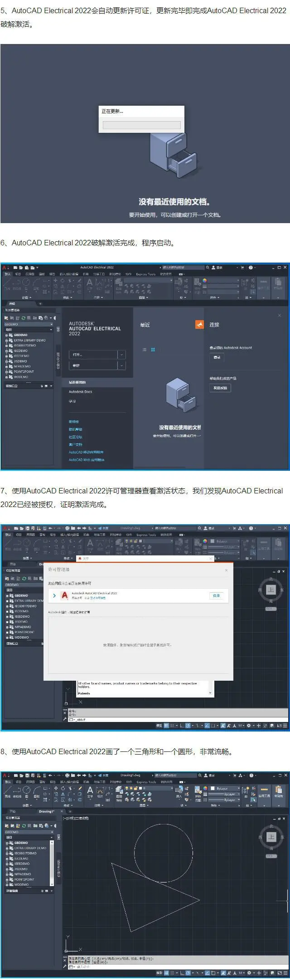Image resolution: width=290 pixels, height=980 pixels.
Task: Open WCS dropdown below ViewCube in triangle drawing
Action: coord(271,856)
